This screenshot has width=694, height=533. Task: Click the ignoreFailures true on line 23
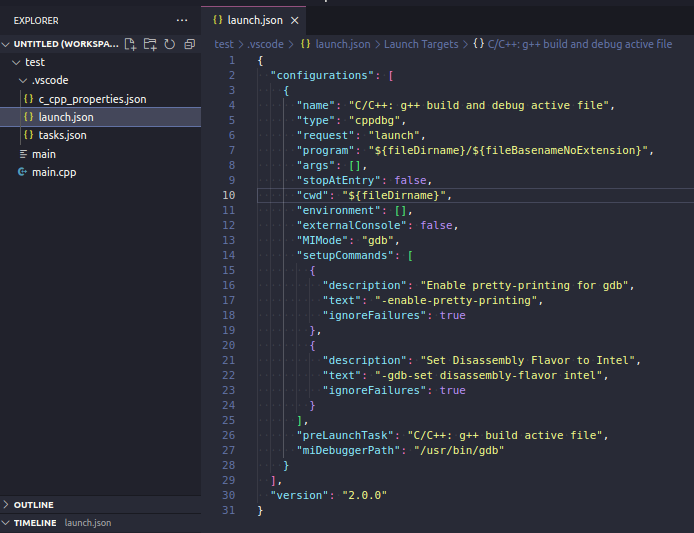click(452, 390)
